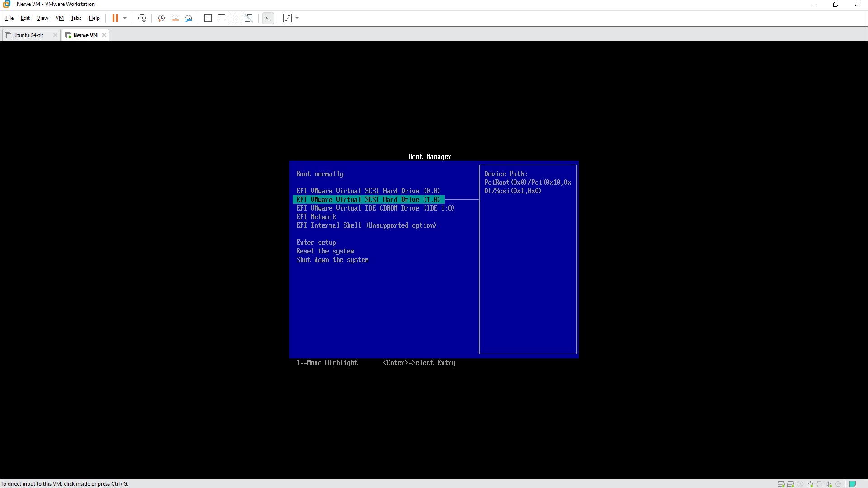Toggle the library sidebar panel
The width and height of the screenshot is (868, 488).
(208, 18)
